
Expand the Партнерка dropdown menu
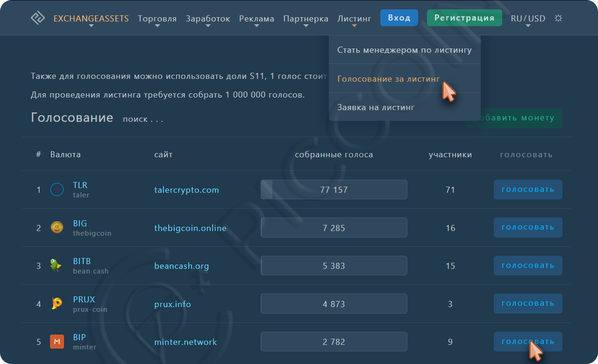306,19
